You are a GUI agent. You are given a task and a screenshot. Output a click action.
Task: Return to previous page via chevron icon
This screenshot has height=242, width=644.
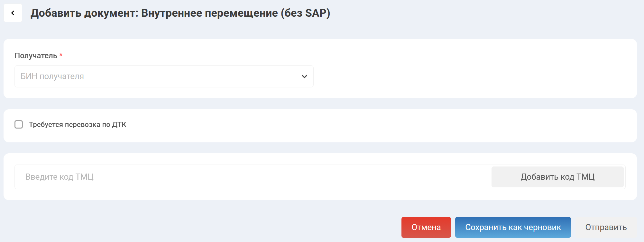13,13
